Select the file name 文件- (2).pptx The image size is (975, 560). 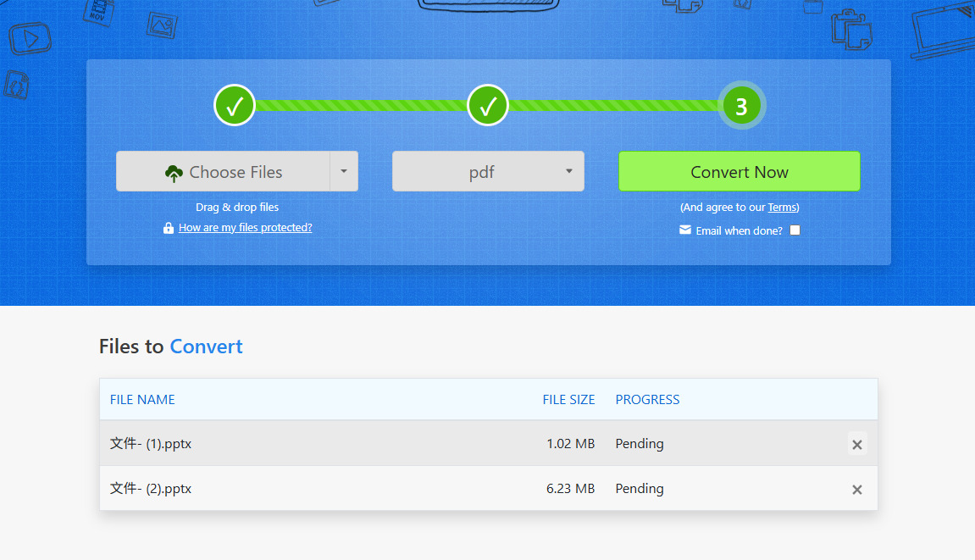[x=151, y=489]
